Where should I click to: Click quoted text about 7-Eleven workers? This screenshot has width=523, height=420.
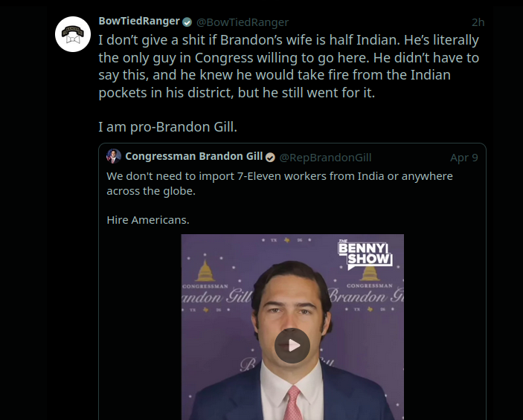[x=279, y=183]
